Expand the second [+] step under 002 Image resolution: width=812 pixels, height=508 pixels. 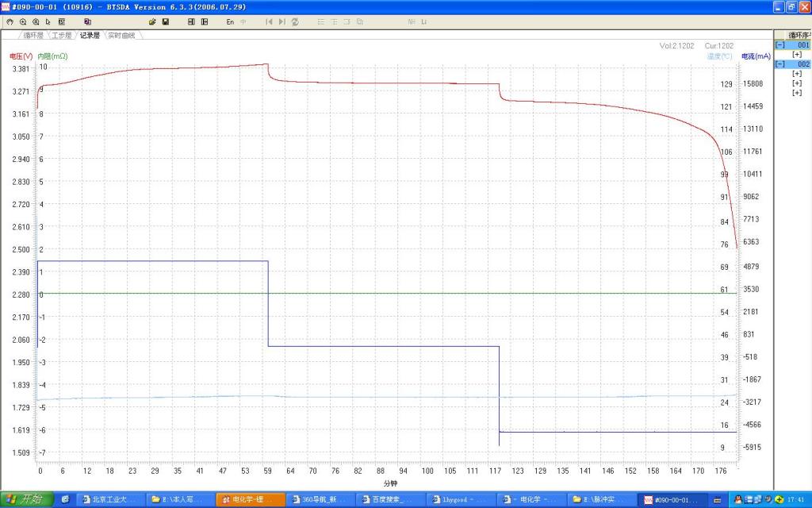point(797,83)
